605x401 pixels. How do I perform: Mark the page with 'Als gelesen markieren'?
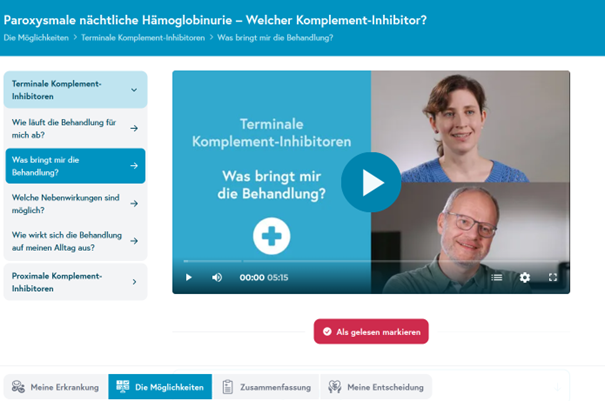point(371,332)
